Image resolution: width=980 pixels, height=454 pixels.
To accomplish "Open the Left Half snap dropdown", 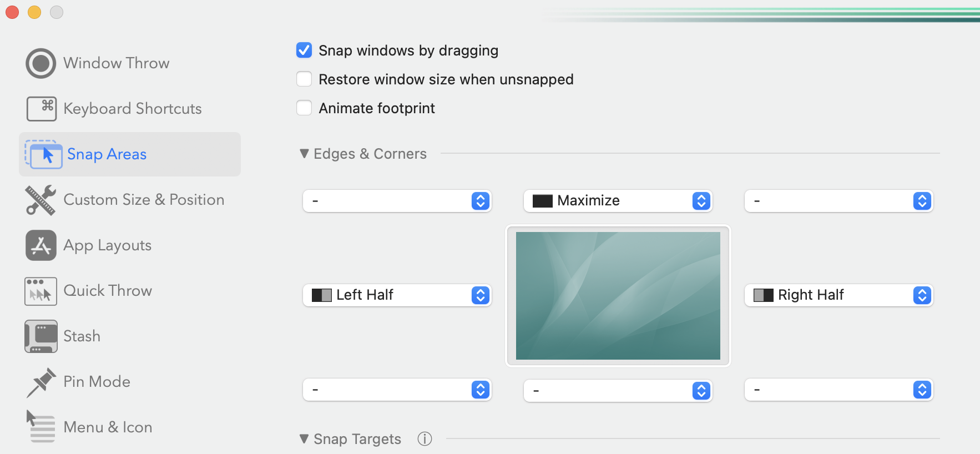I will [397, 295].
